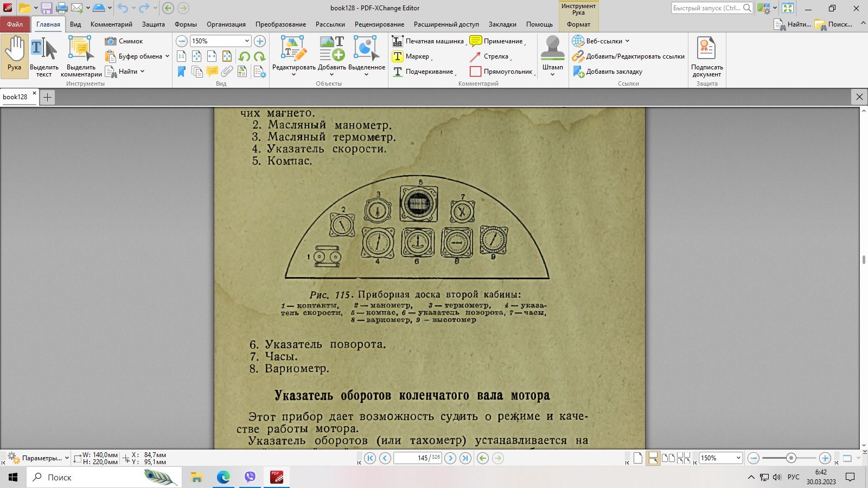Open the Stamp (Штамп) dropdown
This screenshot has width=868, height=488.
[552, 75]
